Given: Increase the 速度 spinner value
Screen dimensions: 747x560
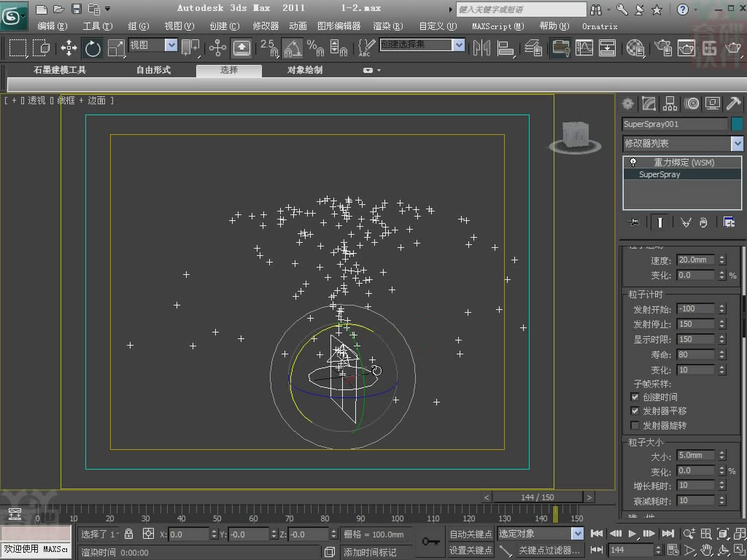Looking at the screenshot, I should point(721,257).
